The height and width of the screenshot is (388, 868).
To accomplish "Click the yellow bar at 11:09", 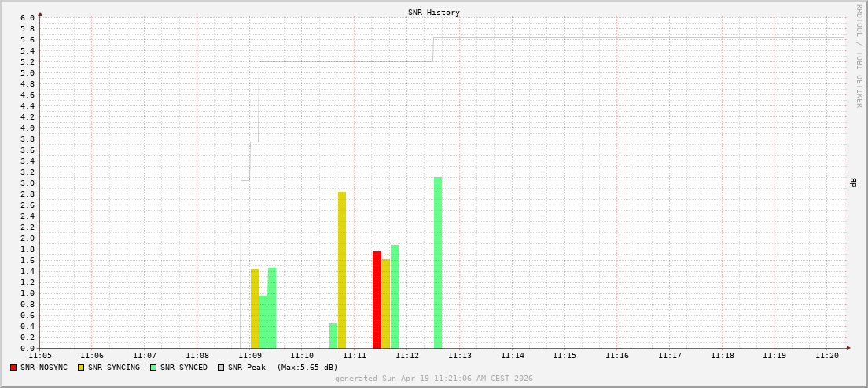I will [255, 309].
